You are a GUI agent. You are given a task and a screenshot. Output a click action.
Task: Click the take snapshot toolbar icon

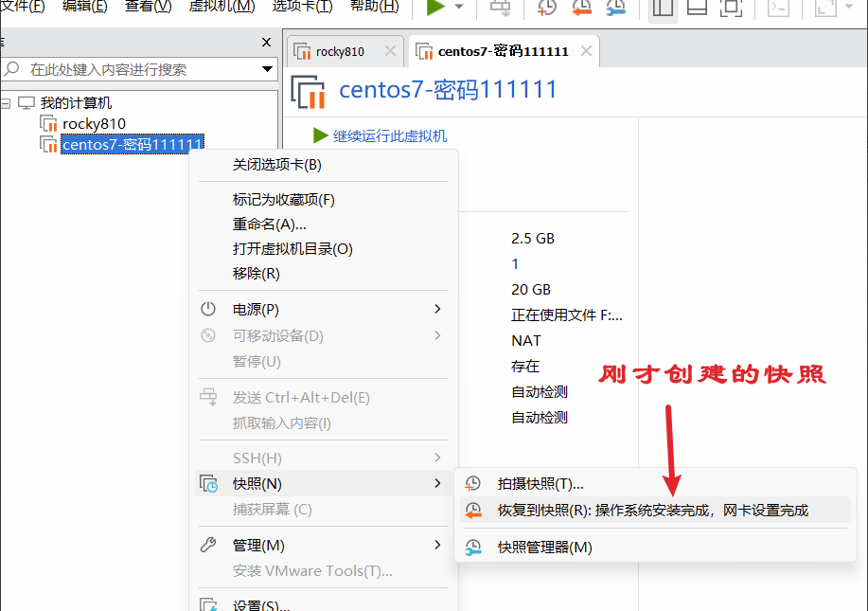coord(547,8)
